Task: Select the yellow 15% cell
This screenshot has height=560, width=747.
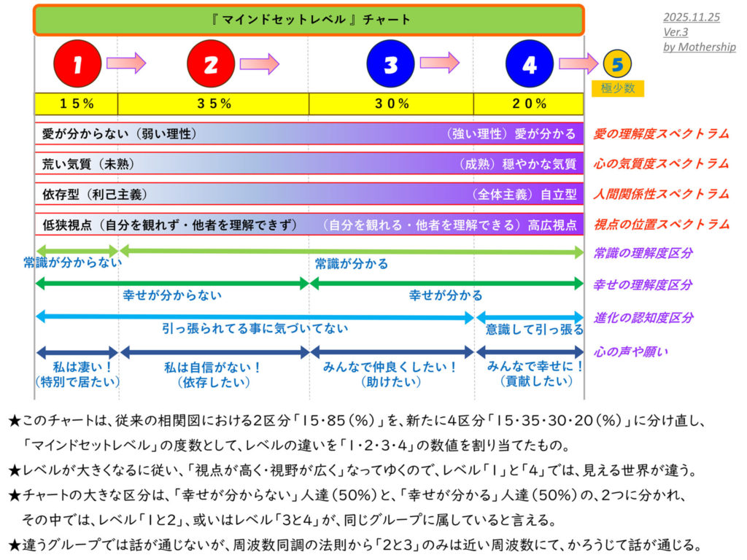Action: tap(77, 104)
